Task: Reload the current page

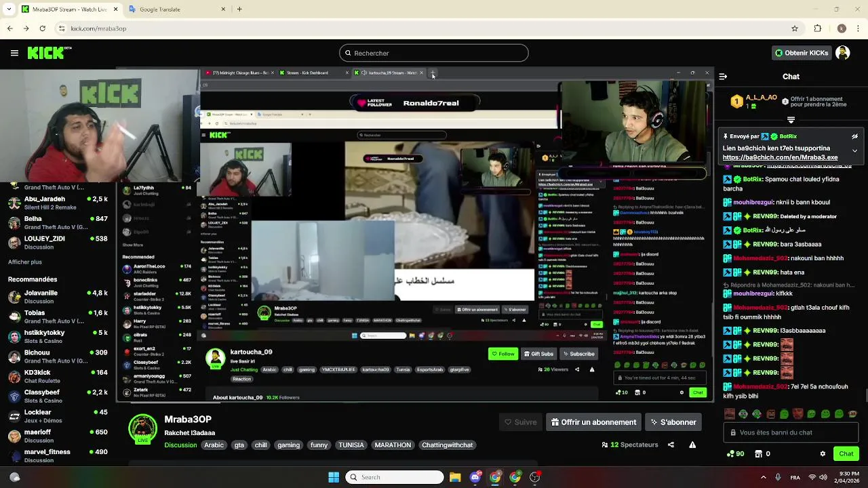Action: click(x=42, y=28)
